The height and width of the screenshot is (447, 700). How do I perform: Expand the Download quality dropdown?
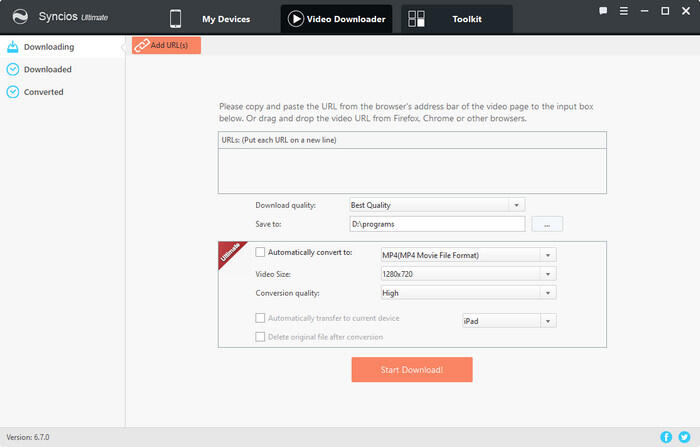[516, 205]
